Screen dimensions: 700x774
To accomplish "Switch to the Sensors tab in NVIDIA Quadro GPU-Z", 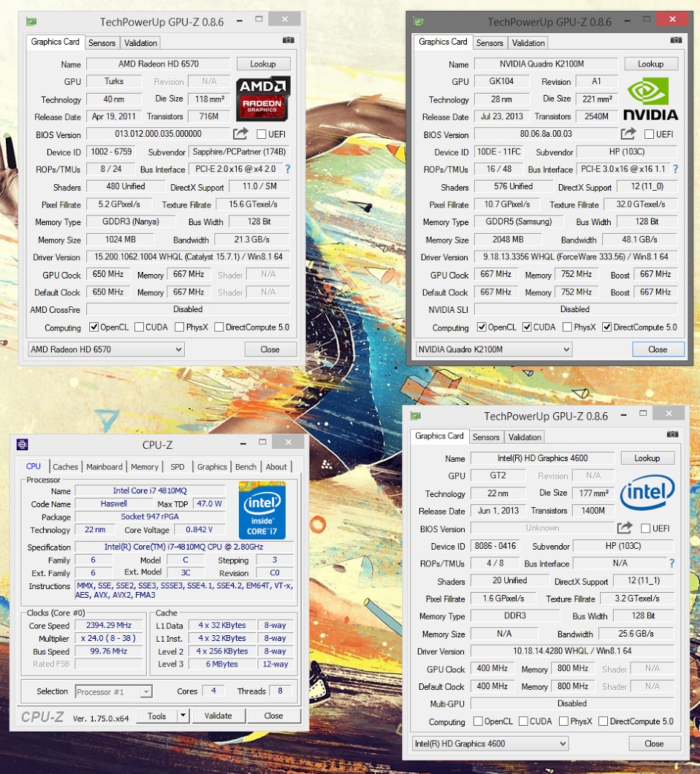I will (490, 43).
